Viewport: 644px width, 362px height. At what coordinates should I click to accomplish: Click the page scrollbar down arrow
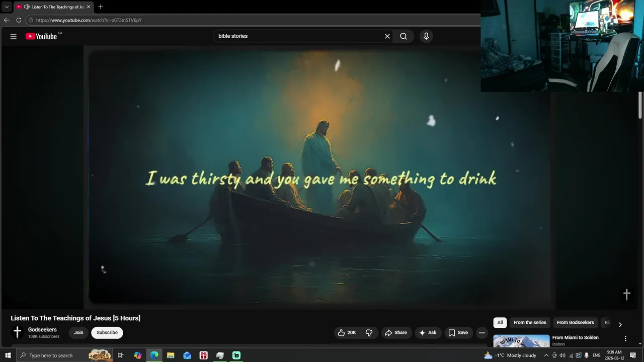(x=640, y=344)
